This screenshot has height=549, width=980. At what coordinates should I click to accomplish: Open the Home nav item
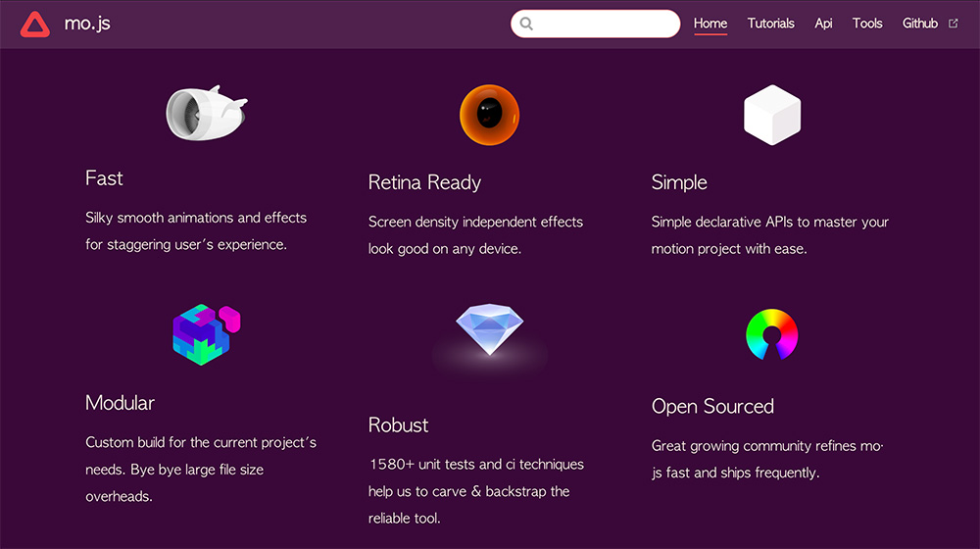[x=710, y=24]
